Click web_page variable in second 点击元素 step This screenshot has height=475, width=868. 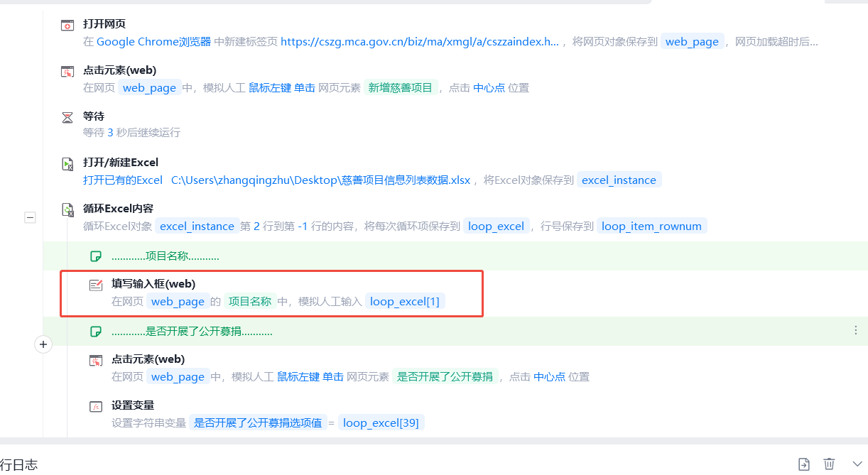[178, 377]
